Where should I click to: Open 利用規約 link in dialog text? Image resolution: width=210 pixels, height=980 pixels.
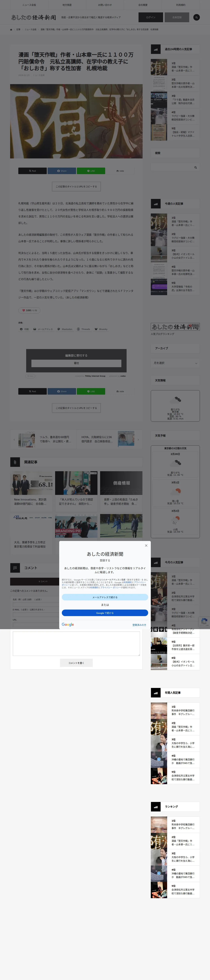[128, 582]
